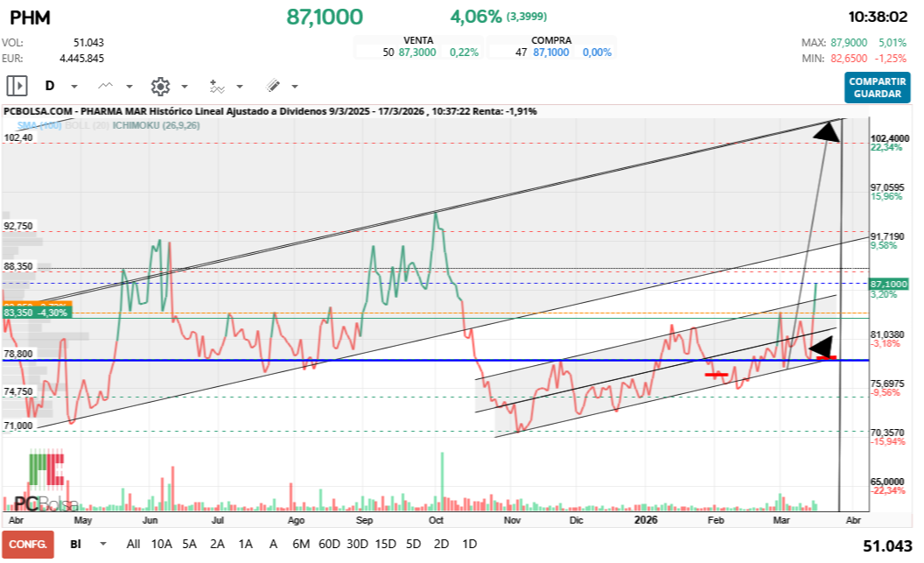Image resolution: width=924 pixels, height=563 pixels.
Task: Open the add indicators icon
Action: [x=217, y=86]
